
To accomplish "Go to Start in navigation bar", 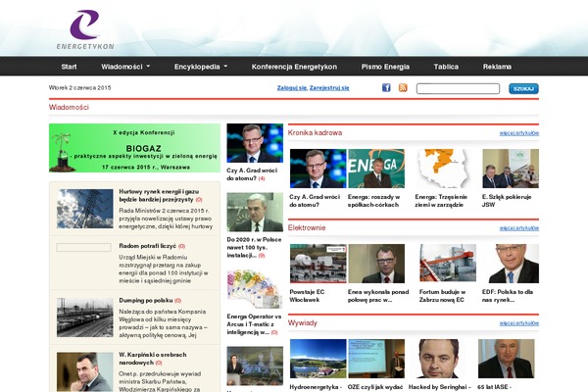I will click(69, 67).
